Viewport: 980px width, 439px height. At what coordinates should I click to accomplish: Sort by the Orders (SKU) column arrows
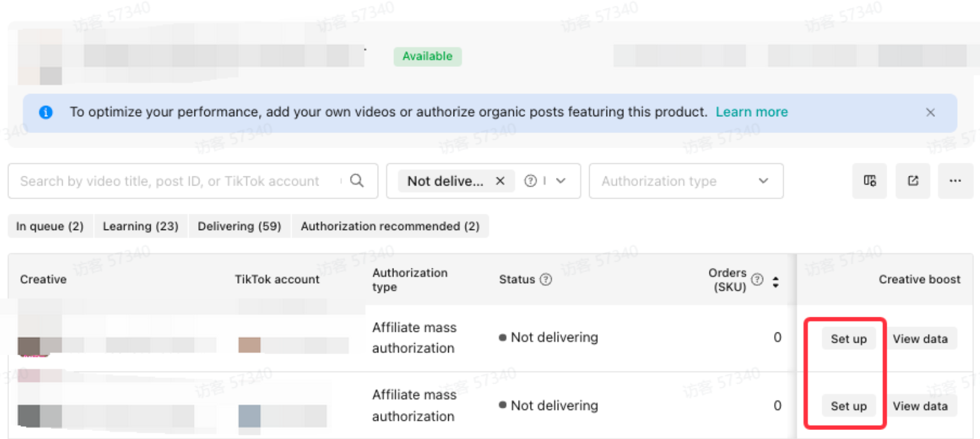775,282
